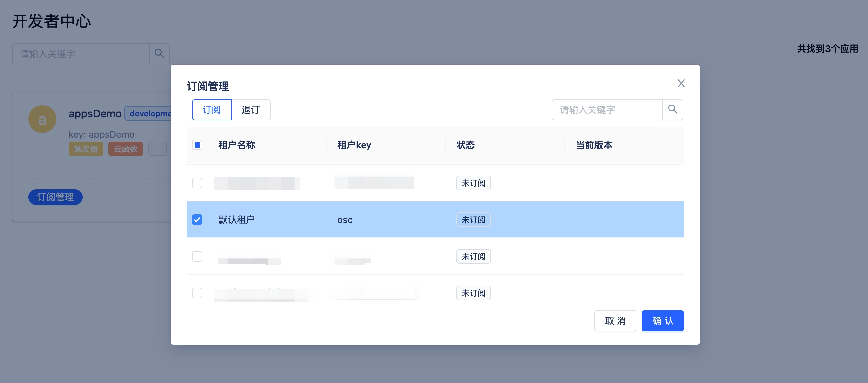Select the 订阅 tab
The width and height of the screenshot is (868, 383).
211,109
